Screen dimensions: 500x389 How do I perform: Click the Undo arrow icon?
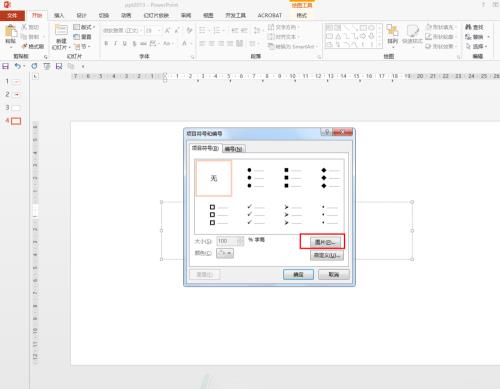click(18, 66)
